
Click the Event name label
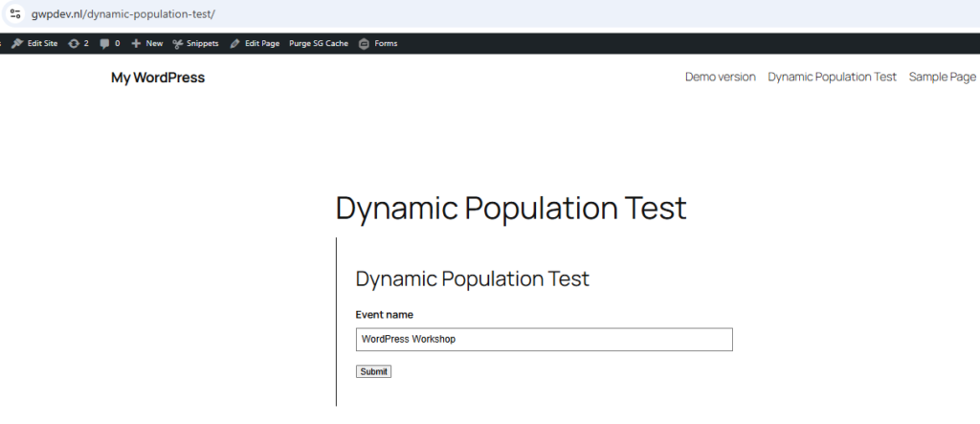[x=385, y=315]
